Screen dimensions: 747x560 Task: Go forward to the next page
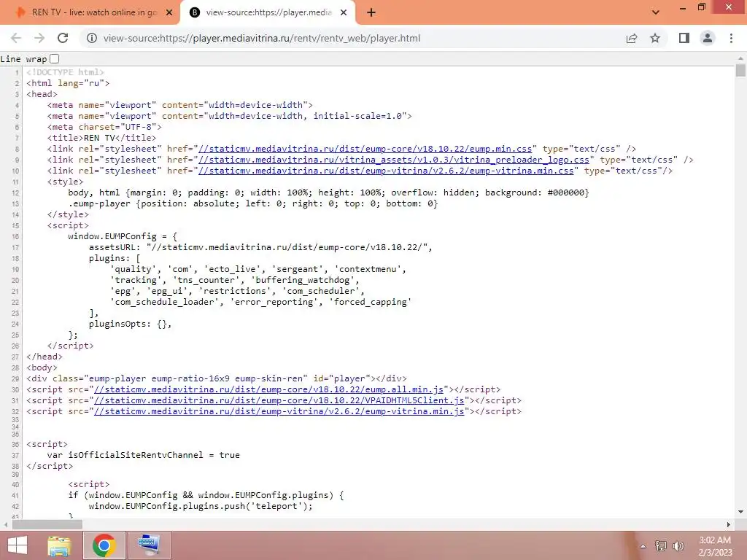tap(39, 38)
